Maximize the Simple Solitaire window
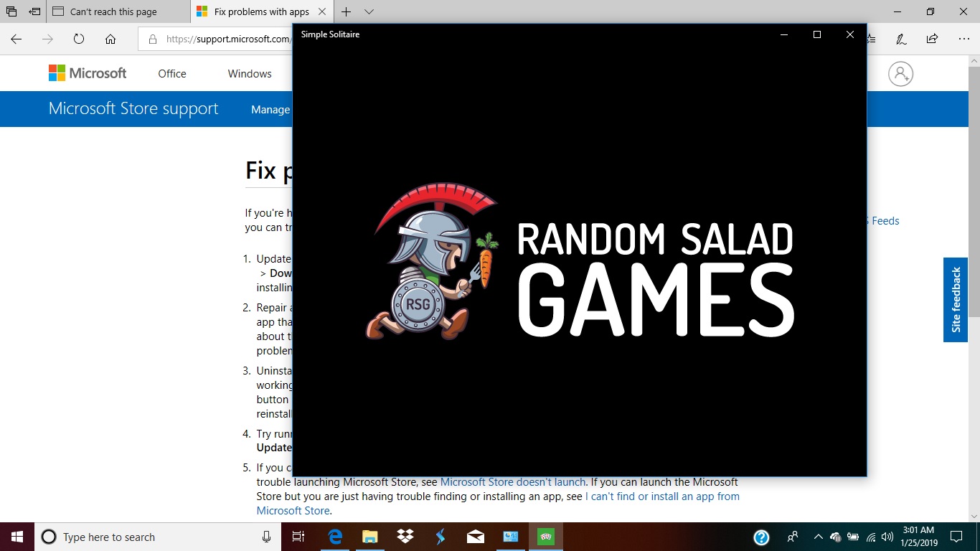Image resolution: width=980 pixels, height=551 pixels. tap(817, 34)
